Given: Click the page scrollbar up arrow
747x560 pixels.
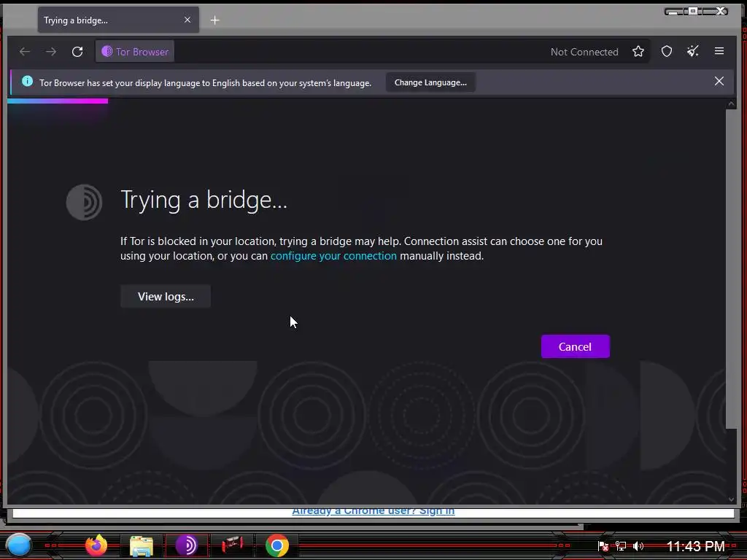Looking at the screenshot, I should click(x=731, y=104).
